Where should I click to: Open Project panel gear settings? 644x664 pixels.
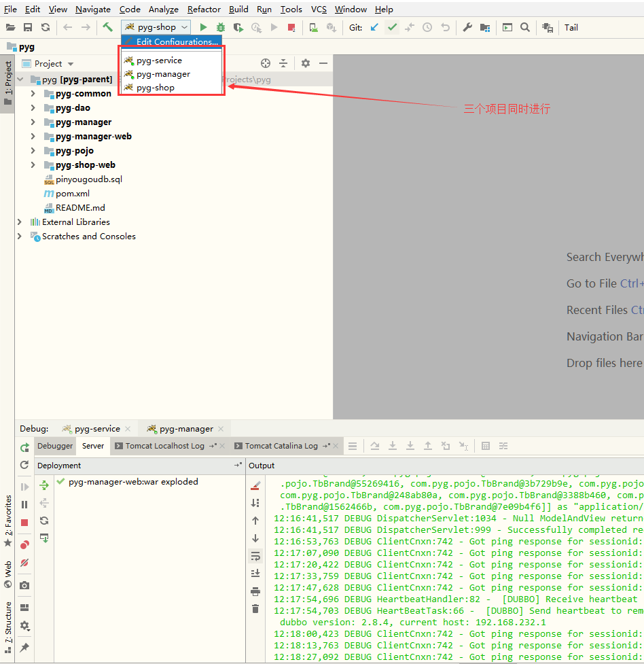coord(305,63)
